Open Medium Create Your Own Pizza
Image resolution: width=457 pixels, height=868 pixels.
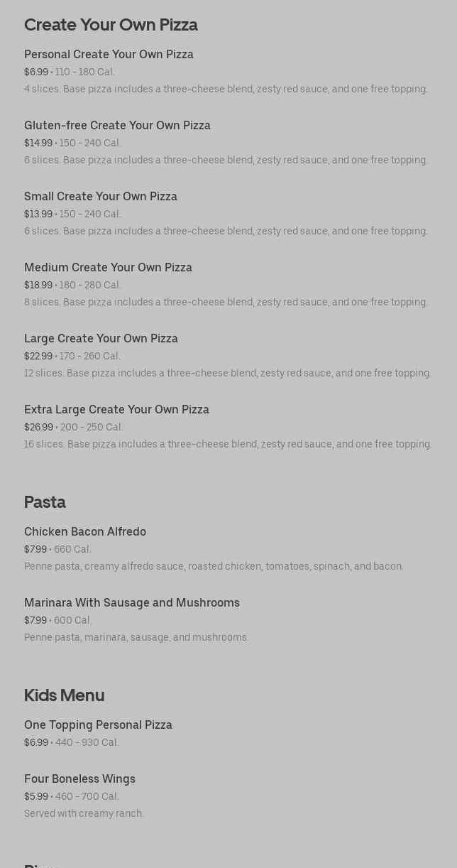pyautogui.click(x=108, y=268)
